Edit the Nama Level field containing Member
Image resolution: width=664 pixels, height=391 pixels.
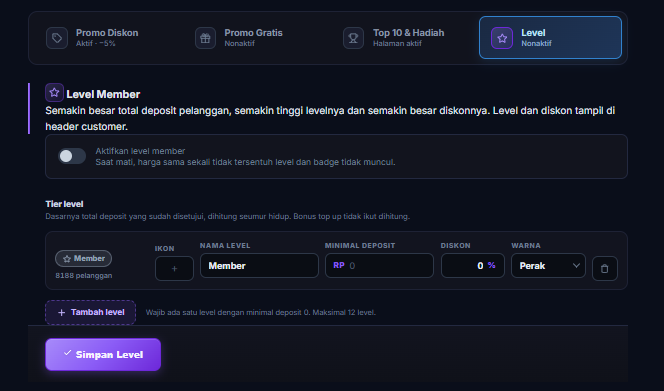click(x=259, y=266)
